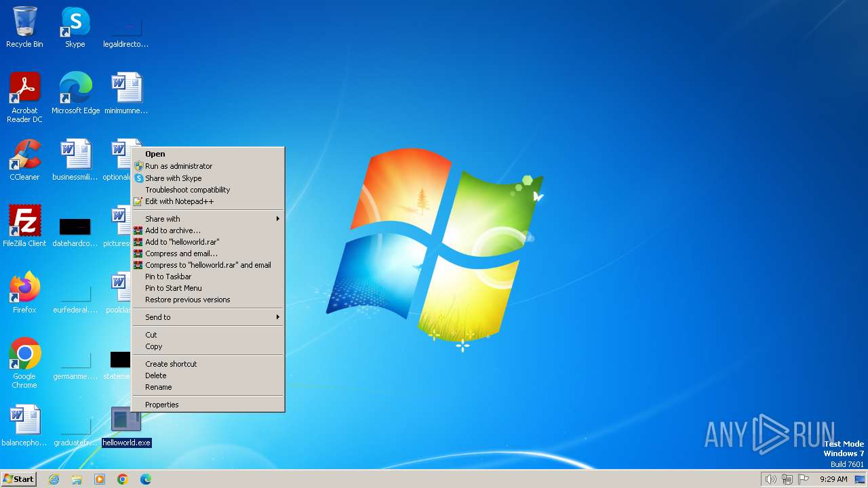868x488 pixels.
Task: Open Windows Media Player taskbar icon
Action: pyautogui.click(x=100, y=479)
